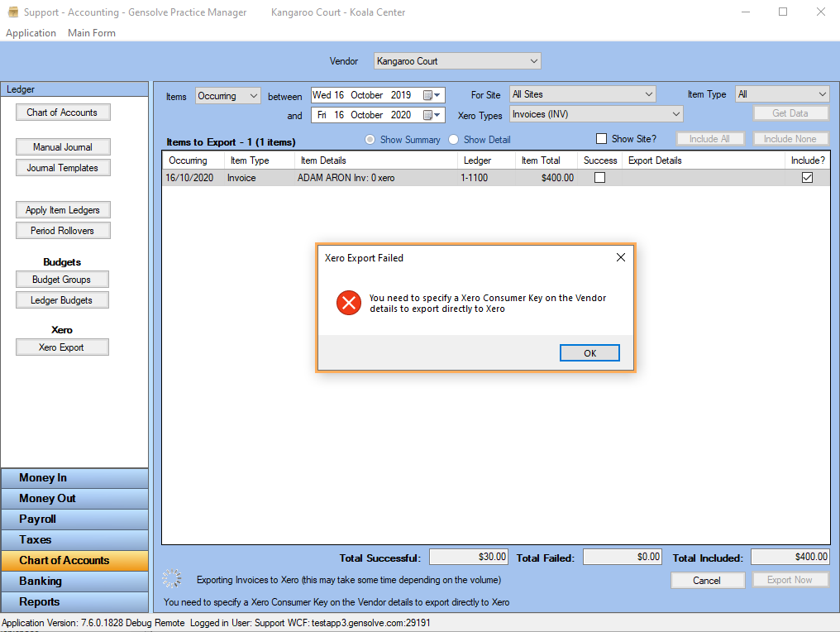The height and width of the screenshot is (632, 840).
Task: Sort by Ledger column header
Action: 486,160
